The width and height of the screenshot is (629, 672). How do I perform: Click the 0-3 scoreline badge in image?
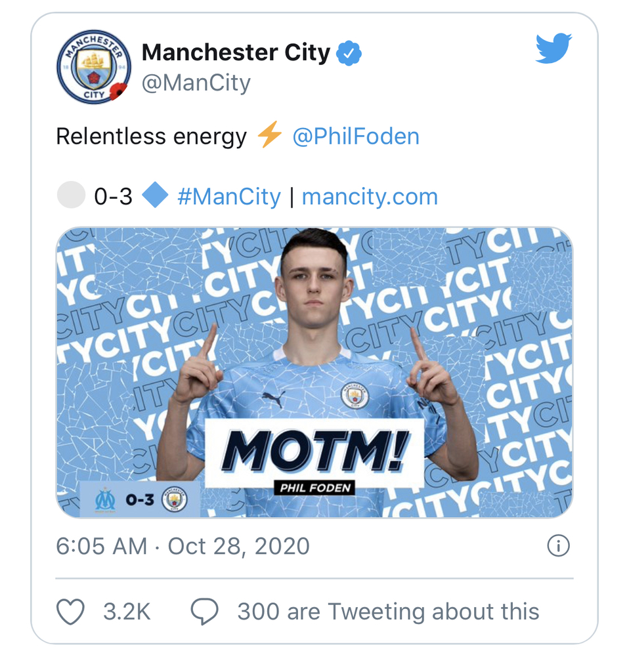click(x=141, y=499)
